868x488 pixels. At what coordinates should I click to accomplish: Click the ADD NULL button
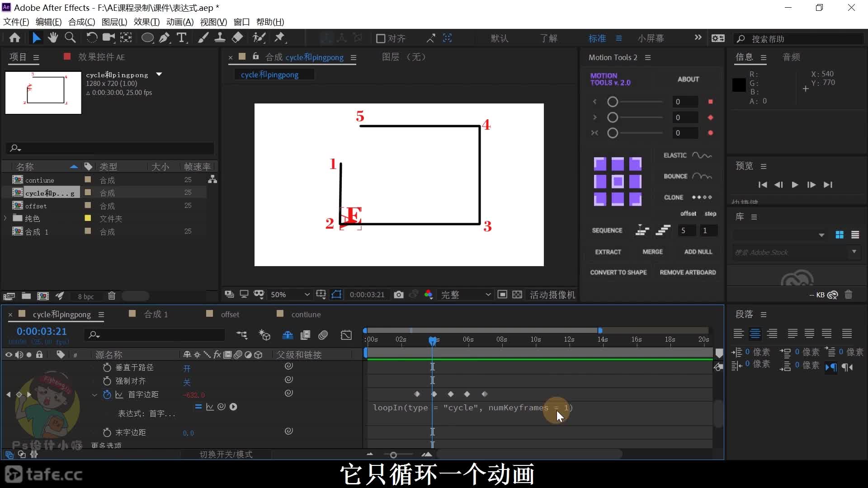[698, 252]
